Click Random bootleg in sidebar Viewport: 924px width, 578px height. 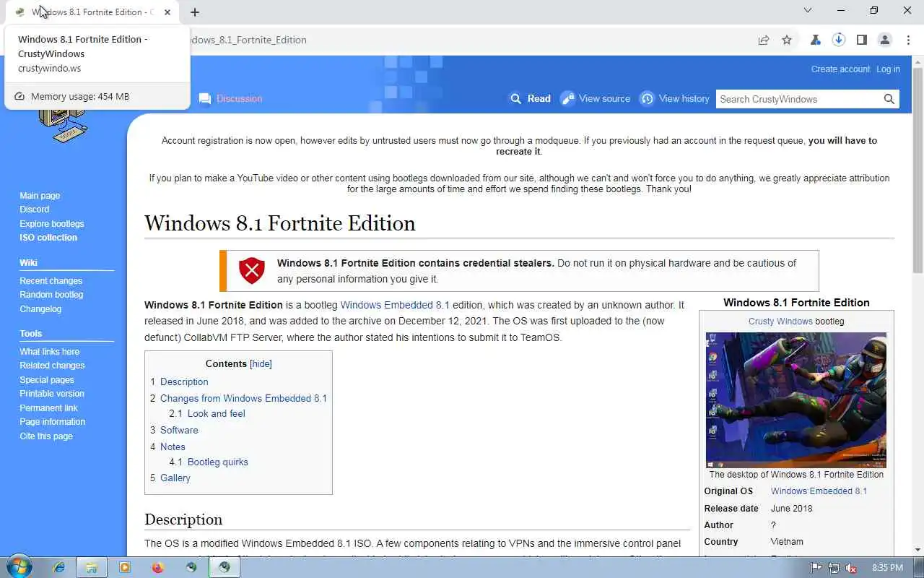pos(51,295)
